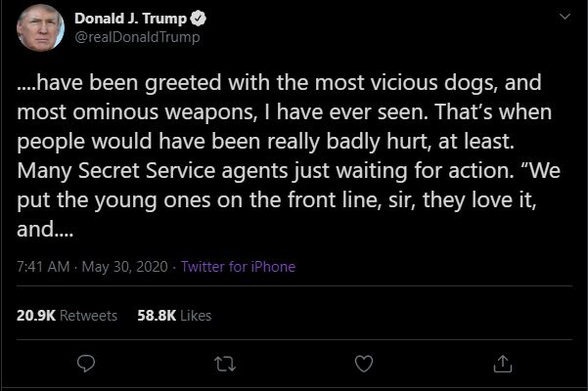Like the tweet with the heart icon
Viewport: 588px width, 391px height.
click(x=364, y=364)
